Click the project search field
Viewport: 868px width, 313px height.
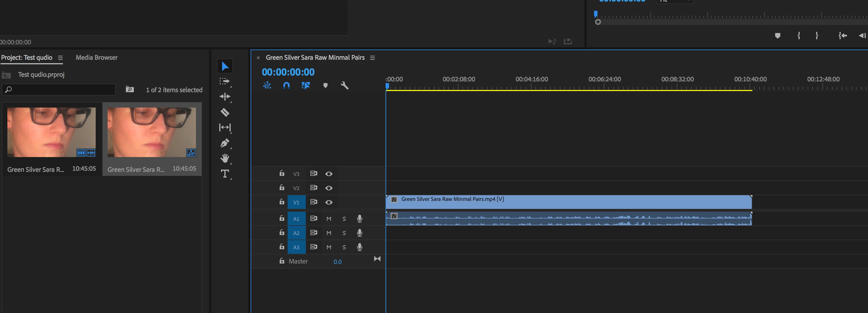pyautogui.click(x=61, y=90)
